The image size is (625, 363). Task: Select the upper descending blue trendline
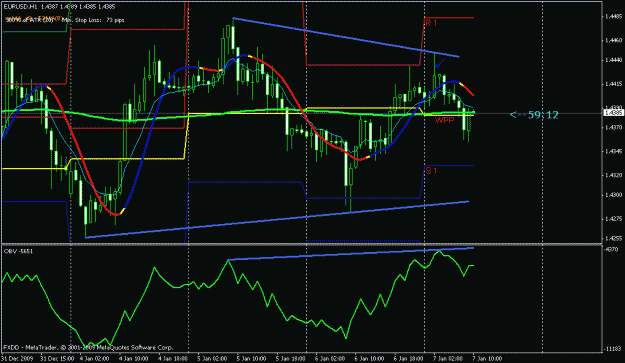coord(346,37)
